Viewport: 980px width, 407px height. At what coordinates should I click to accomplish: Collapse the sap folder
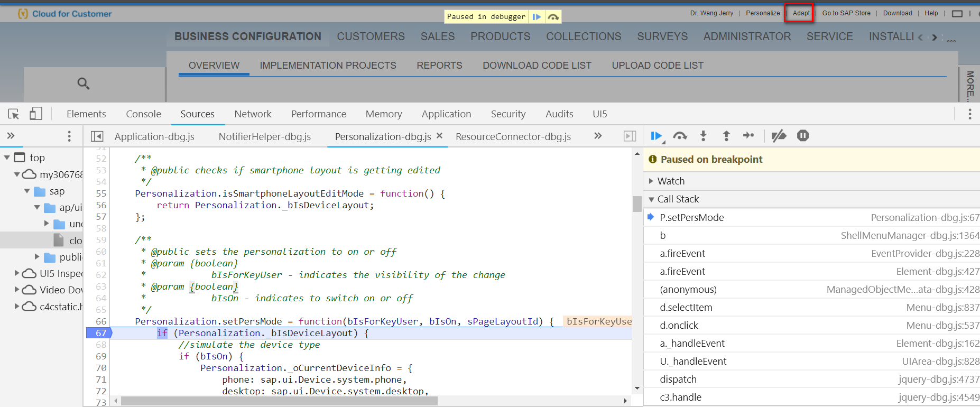point(27,191)
